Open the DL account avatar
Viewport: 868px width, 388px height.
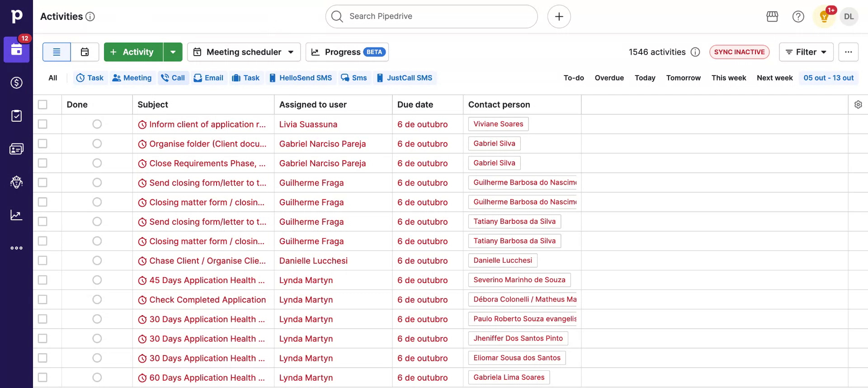(x=849, y=17)
